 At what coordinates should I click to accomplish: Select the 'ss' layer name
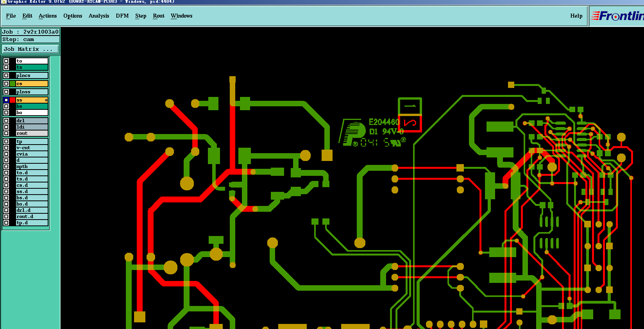point(32,100)
